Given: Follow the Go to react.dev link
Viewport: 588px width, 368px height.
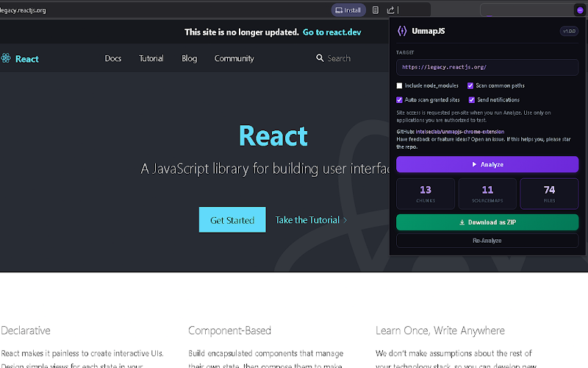Looking at the screenshot, I should click(332, 32).
